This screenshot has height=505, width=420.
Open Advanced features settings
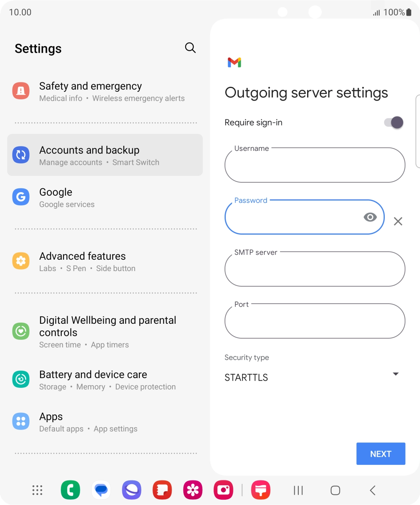105,261
